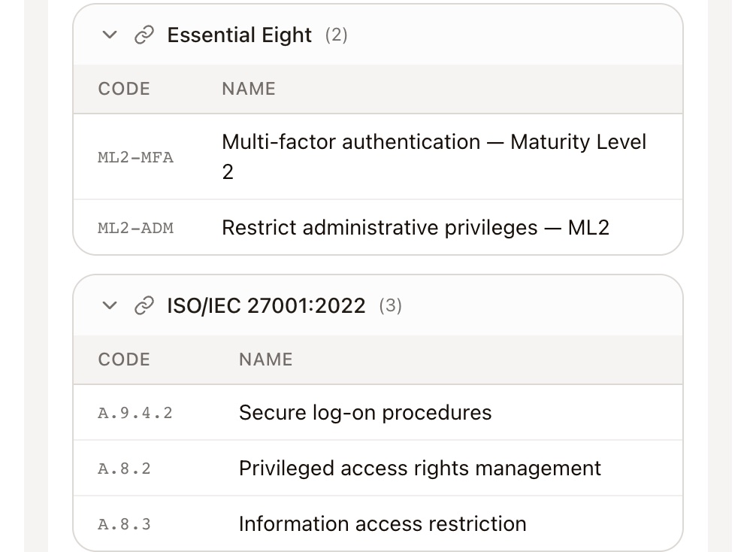Open the ISO/IEC 27001:2022 link icon
This screenshot has height=552, width=756.
click(x=144, y=306)
